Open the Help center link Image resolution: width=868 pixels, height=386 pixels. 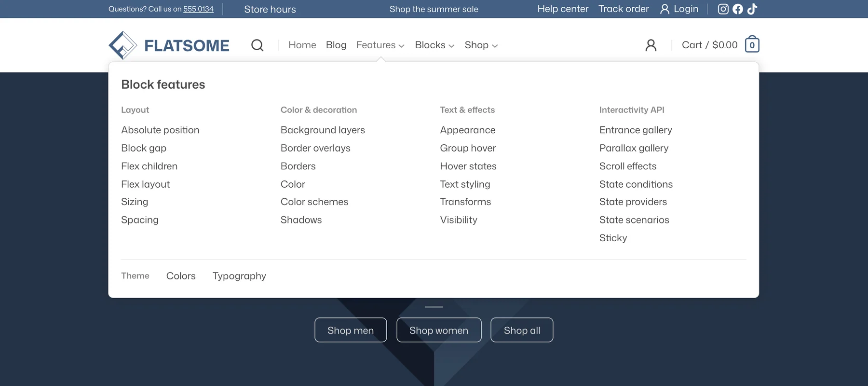(x=563, y=9)
